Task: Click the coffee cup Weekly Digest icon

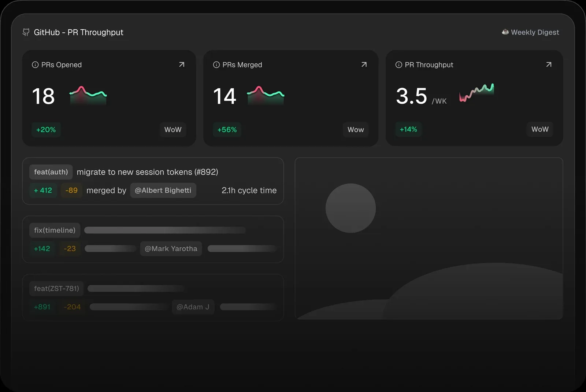Action: [505, 32]
